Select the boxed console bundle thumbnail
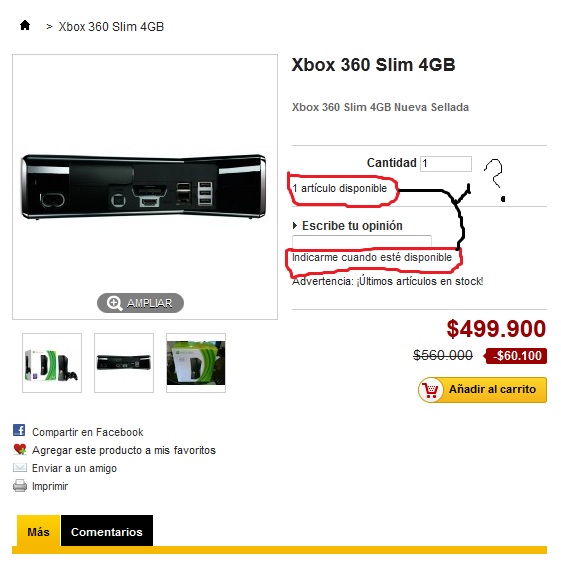561x569 pixels. click(52, 363)
